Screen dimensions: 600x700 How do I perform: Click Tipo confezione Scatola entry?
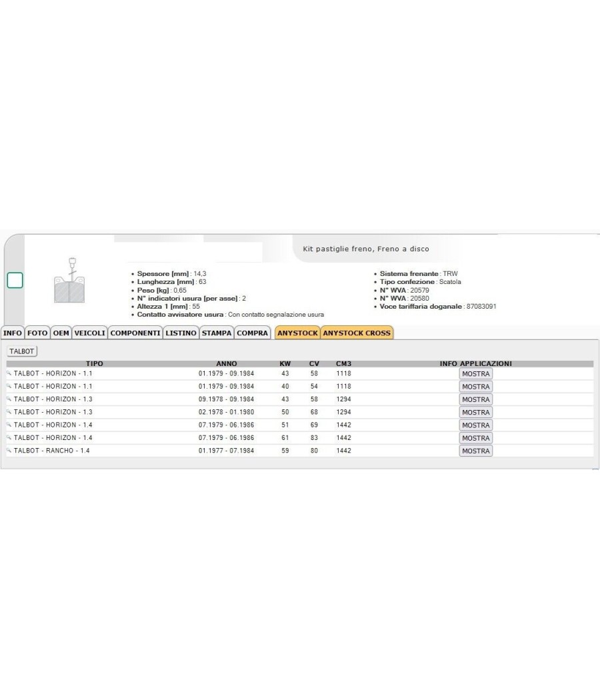tap(421, 282)
